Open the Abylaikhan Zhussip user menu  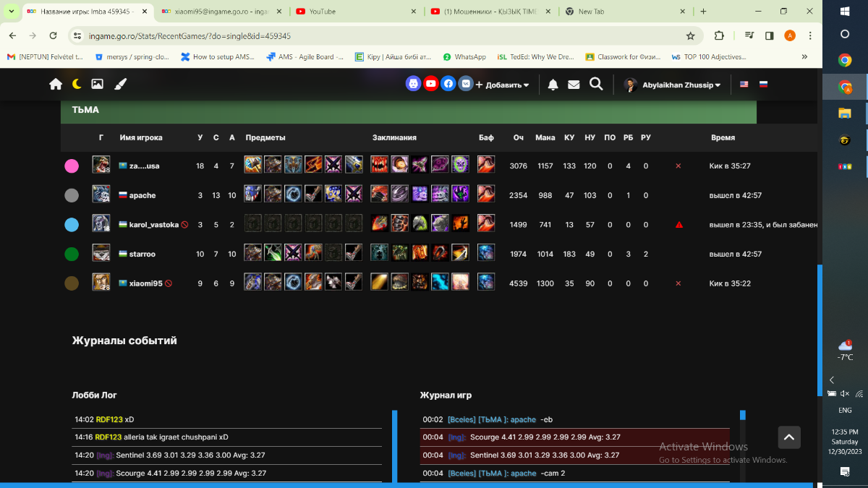tap(673, 85)
